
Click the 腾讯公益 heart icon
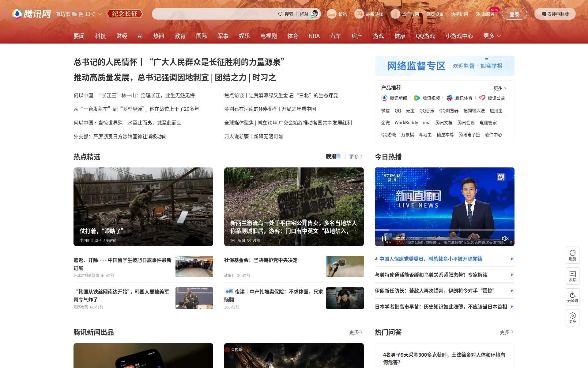[x=482, y=98]
